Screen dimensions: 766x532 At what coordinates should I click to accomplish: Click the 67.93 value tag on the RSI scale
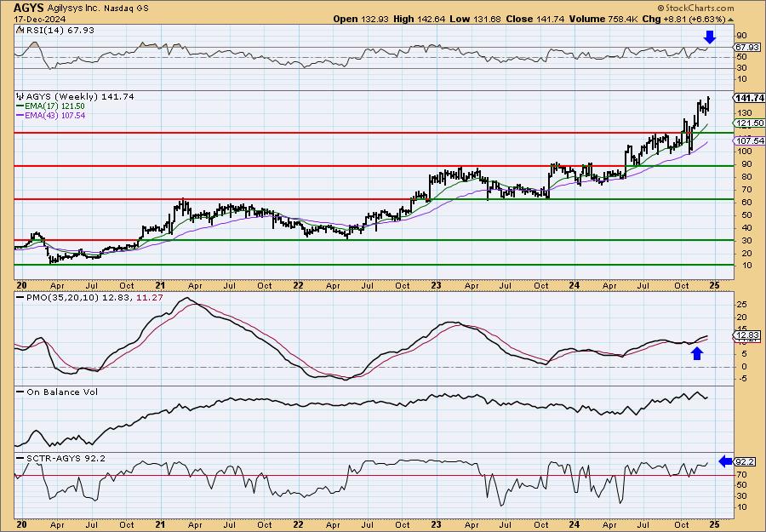pyautogui.click(x=747, y=47)
